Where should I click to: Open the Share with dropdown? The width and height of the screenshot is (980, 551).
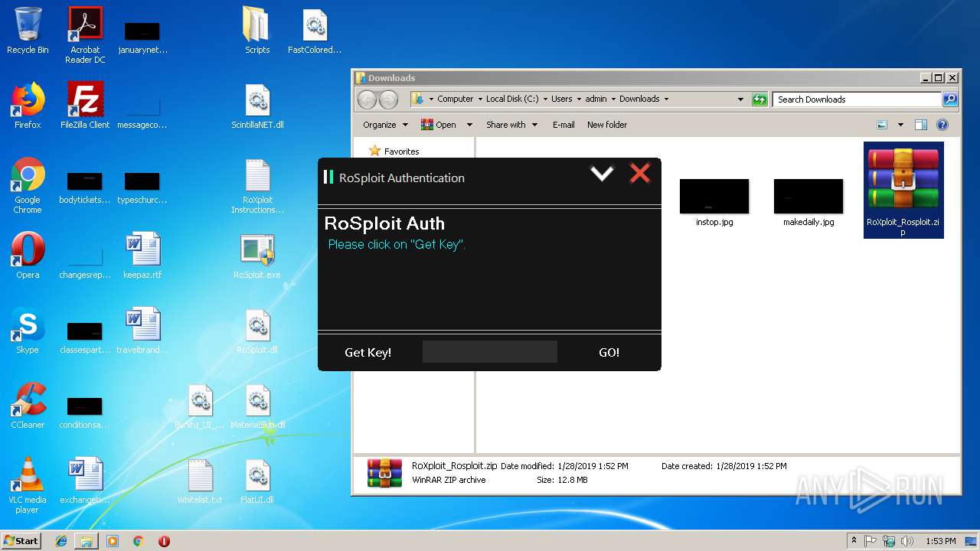tap(511, 125)
